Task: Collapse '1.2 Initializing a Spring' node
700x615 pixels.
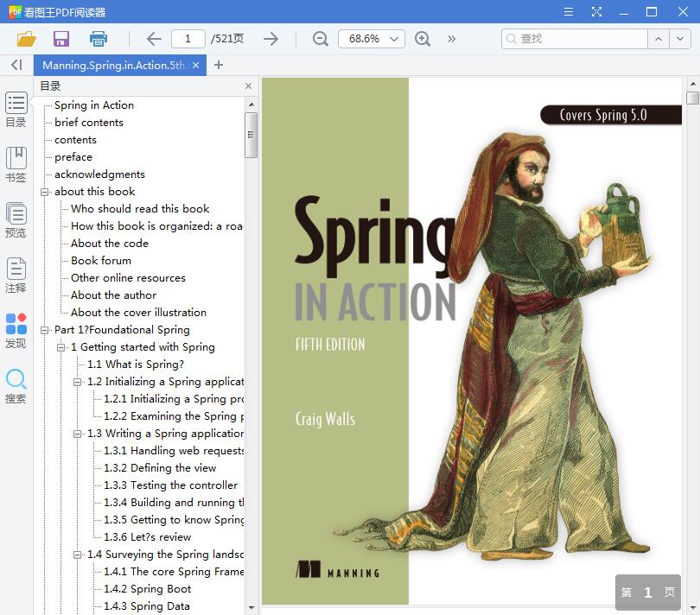Action: point(77,382)
